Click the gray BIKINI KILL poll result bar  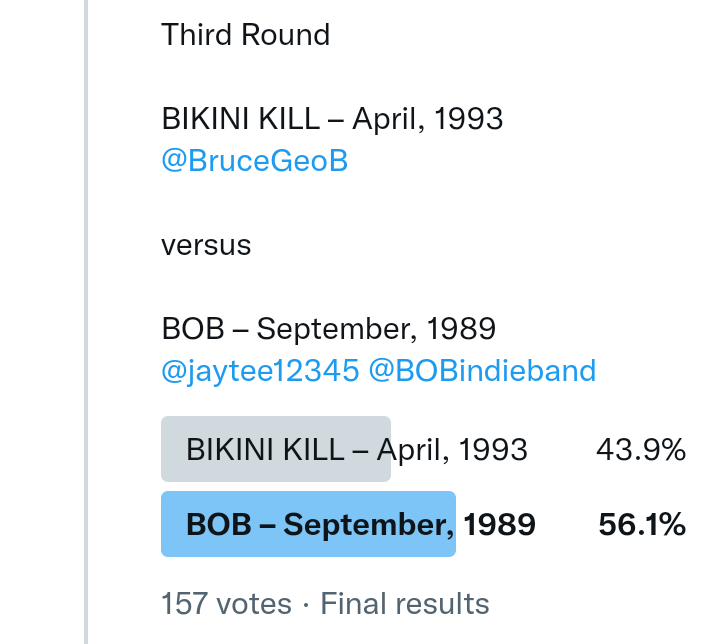[275, 449]
